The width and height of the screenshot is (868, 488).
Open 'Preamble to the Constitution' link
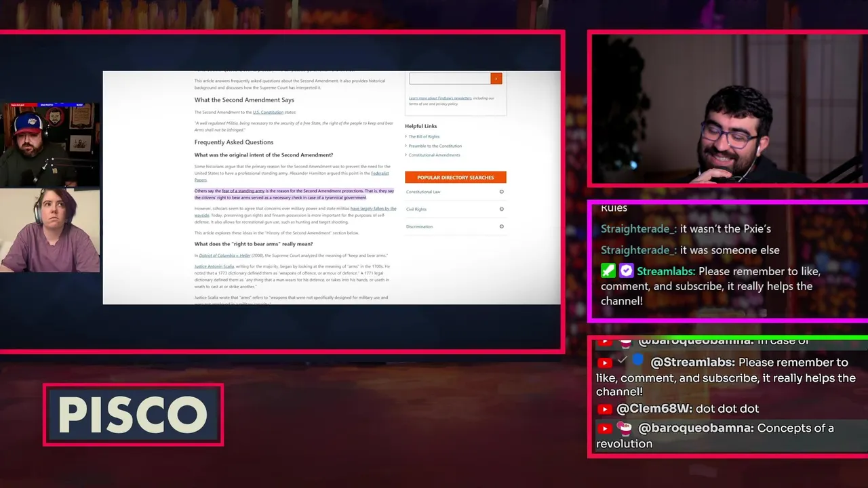click(x=435, y=146)
